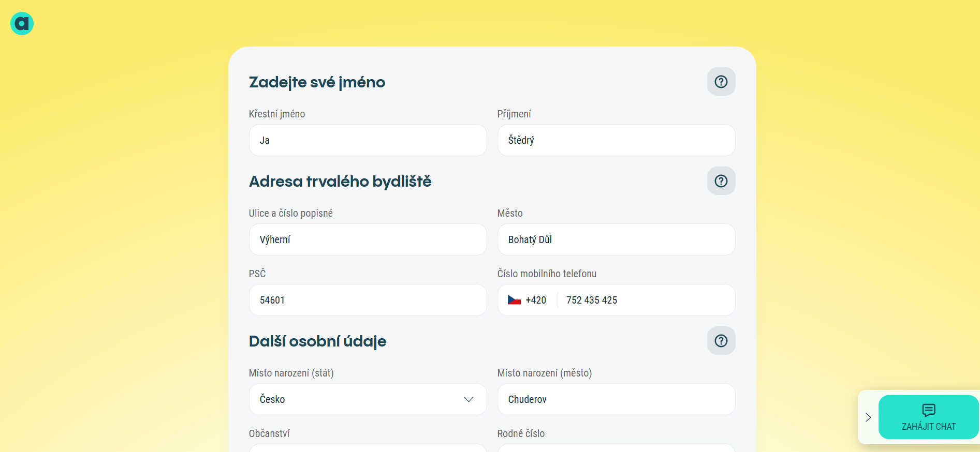
Task: Click the 'Město' field with Bohatý Důl
Action: tap(616, 239)
